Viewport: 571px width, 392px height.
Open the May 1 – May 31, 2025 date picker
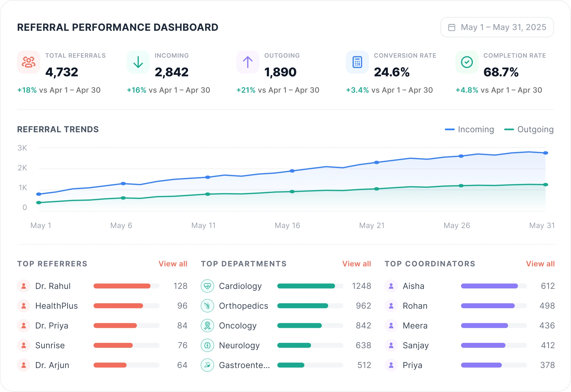pos(497,27)
